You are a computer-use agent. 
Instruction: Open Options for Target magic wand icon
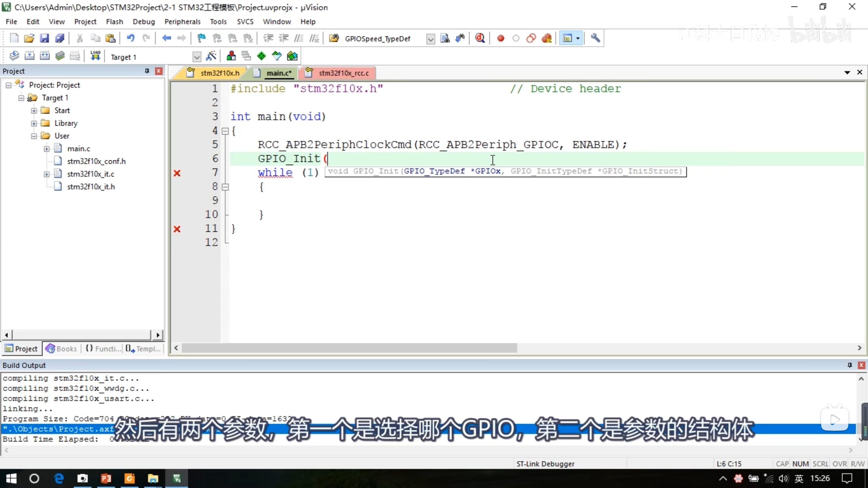[x=211, y=56]
